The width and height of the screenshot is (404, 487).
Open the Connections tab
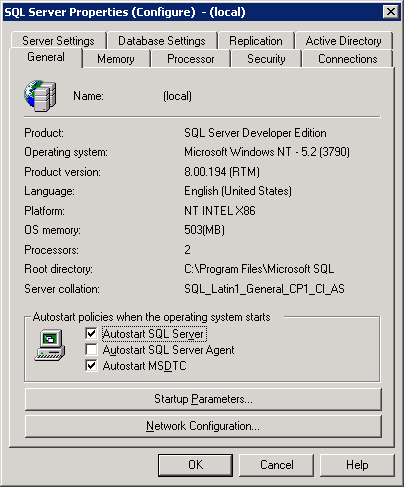[348, 59]
